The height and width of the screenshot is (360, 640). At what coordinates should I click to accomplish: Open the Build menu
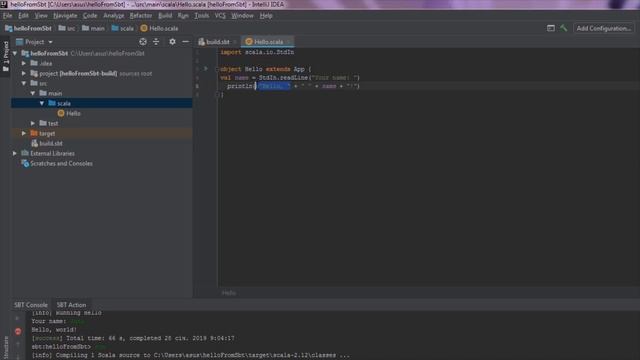pos(165,16)
